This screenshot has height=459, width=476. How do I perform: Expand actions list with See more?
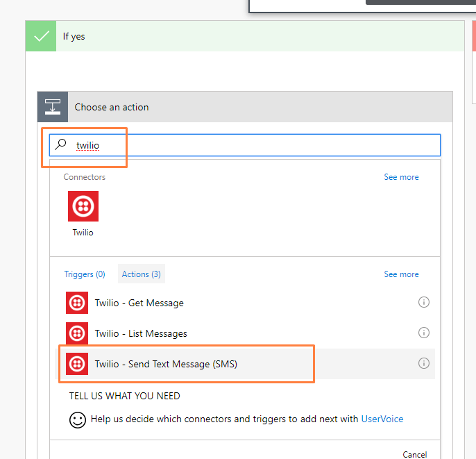(x=401, y=274)
